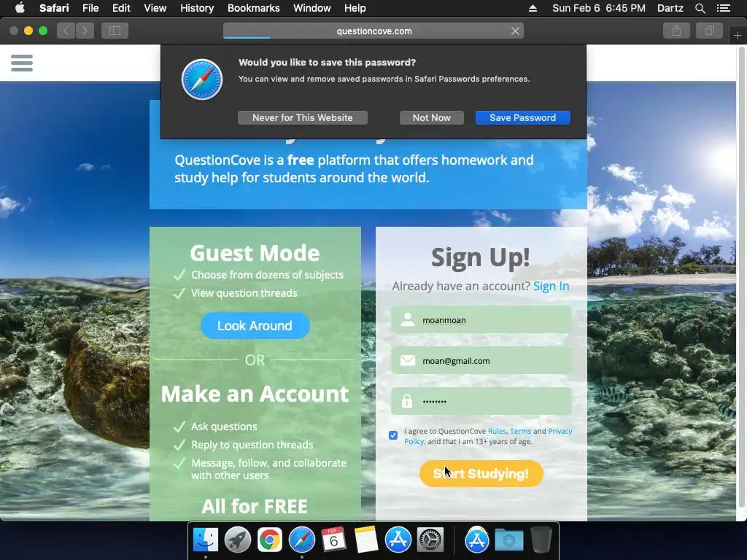Open the App Store icon right of the Dock divider

click(x=477, y=540)
